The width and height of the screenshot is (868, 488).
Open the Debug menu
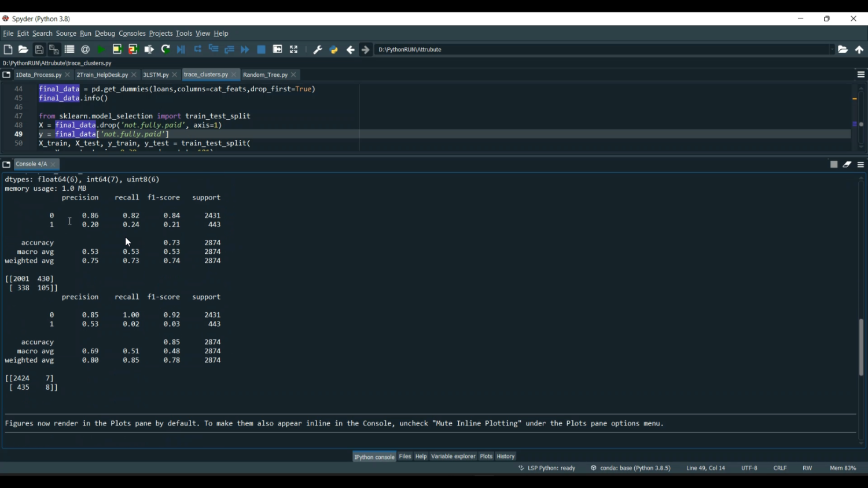coord(105,34)
